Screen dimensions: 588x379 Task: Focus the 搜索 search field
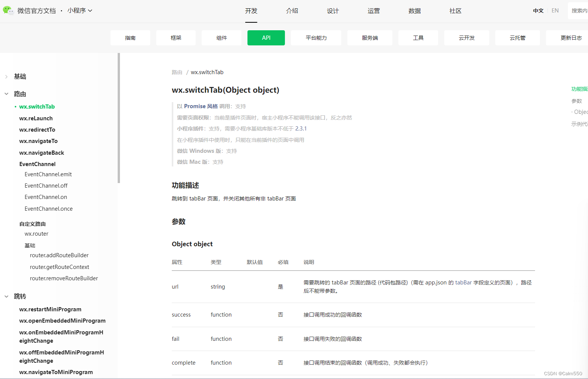(578, 11)
